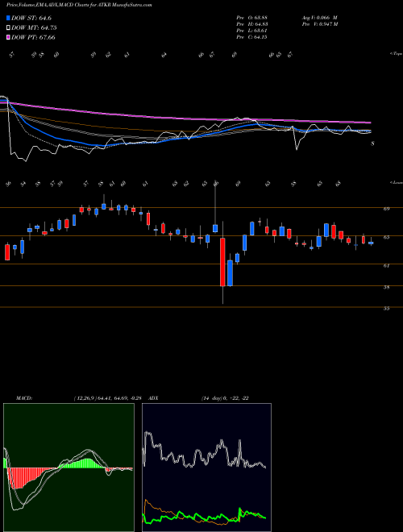The height and width of the screenshot is (532, 403).
Task: Click the 69 price level label
Action: coord(386,210)
